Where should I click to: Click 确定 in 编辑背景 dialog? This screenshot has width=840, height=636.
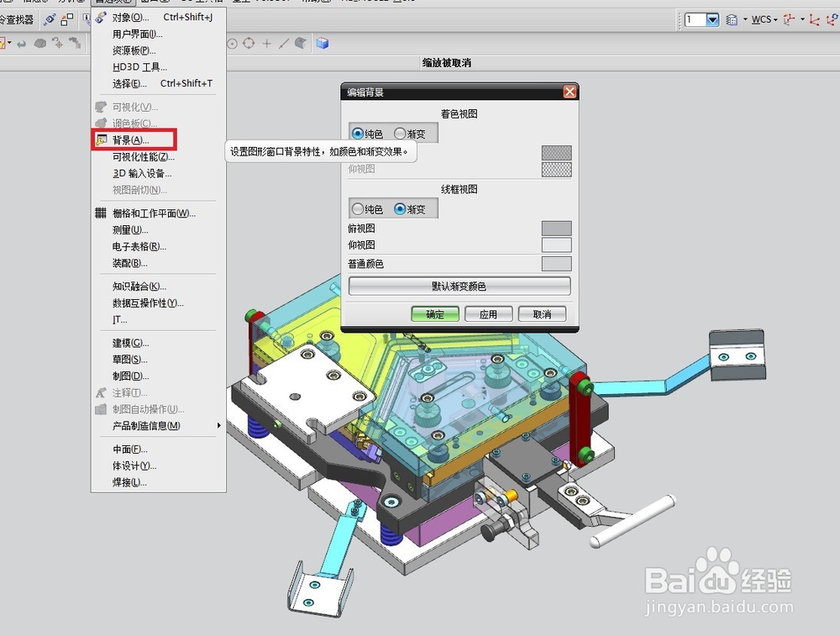point(435,314)
